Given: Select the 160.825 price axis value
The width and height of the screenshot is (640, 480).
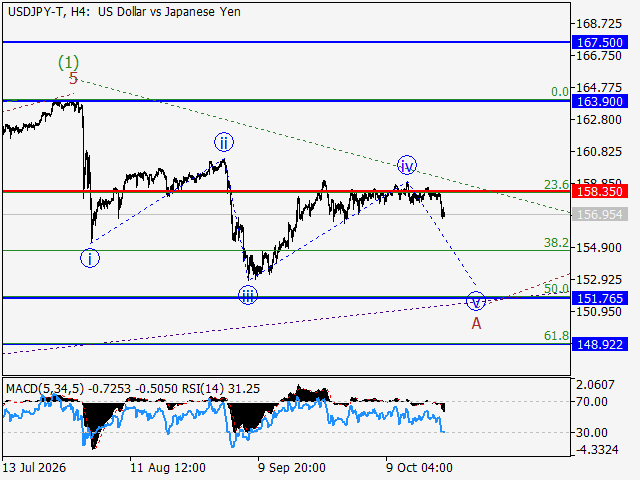Looking at the screenshot, I should 599,151.
